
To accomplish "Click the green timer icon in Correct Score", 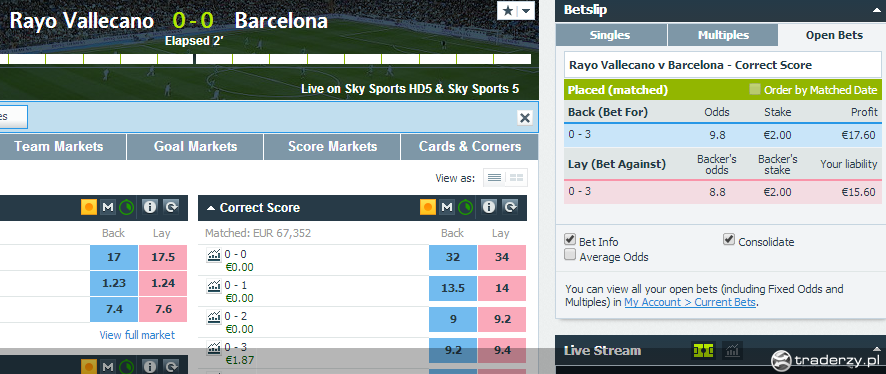I will click(466, 207).
